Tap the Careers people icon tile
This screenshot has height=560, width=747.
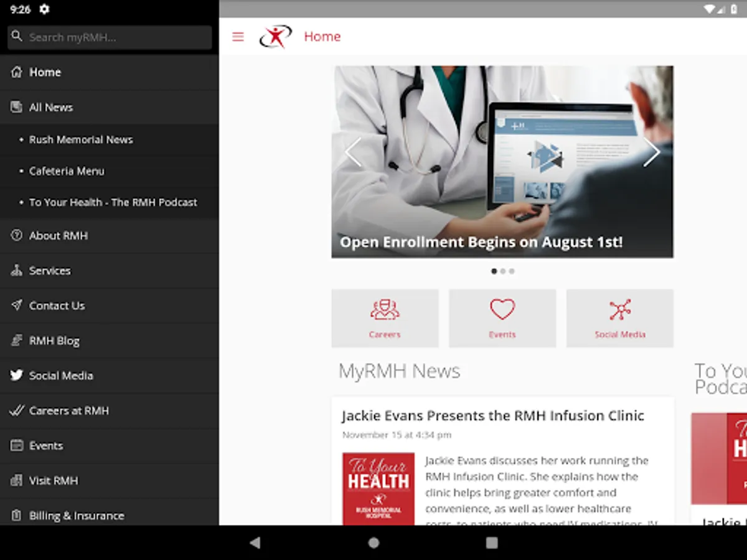(x=385, y=318)
